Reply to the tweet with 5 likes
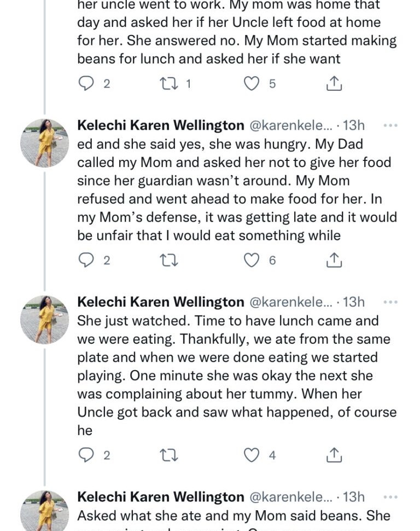The width and height of the screenshot is (420, 531). point(86,84)
